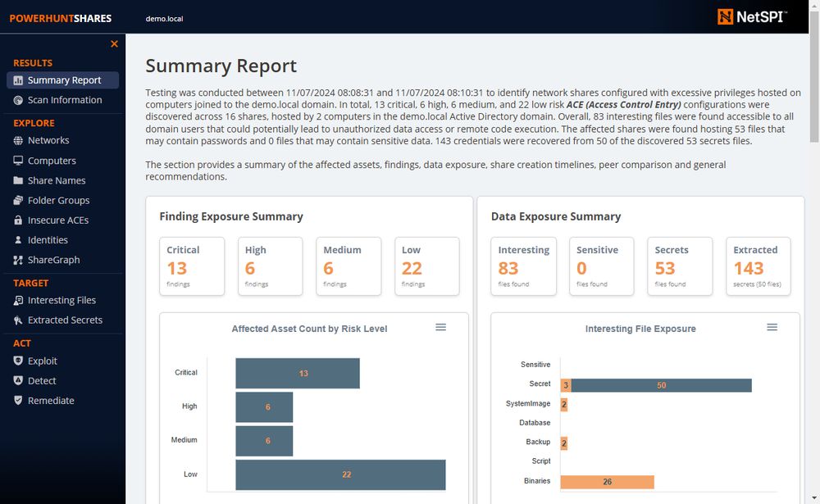Click the Summary Report chart icon in sidebar
This screenshot has width=820, height=504.
click(x=18, y=80)
